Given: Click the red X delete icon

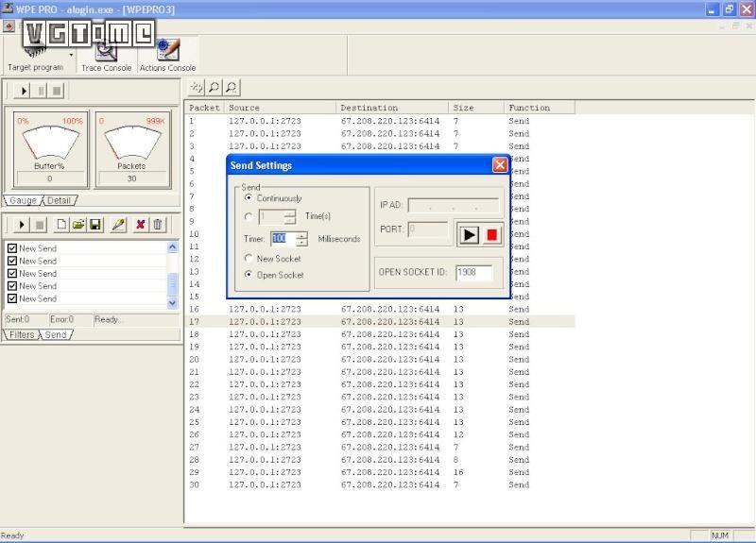Looking at the screenshot, I should [x=140, y=225].
